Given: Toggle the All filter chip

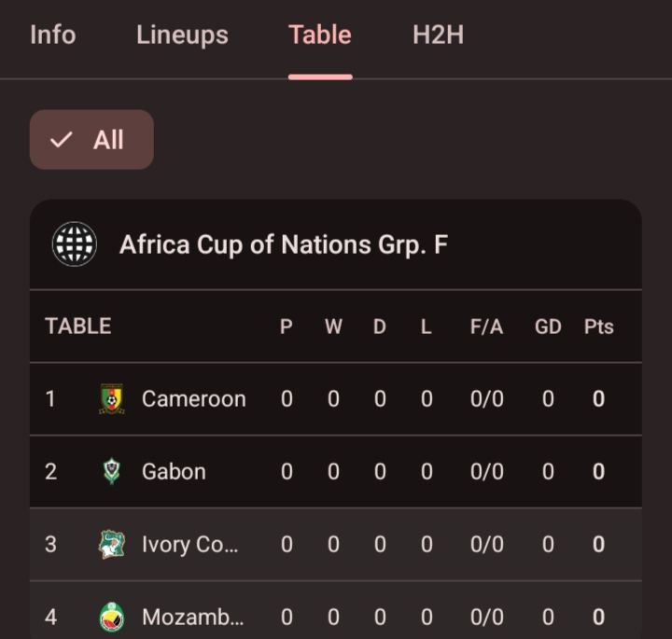Looking at the screenshot, I should click(x=91, y=140).
